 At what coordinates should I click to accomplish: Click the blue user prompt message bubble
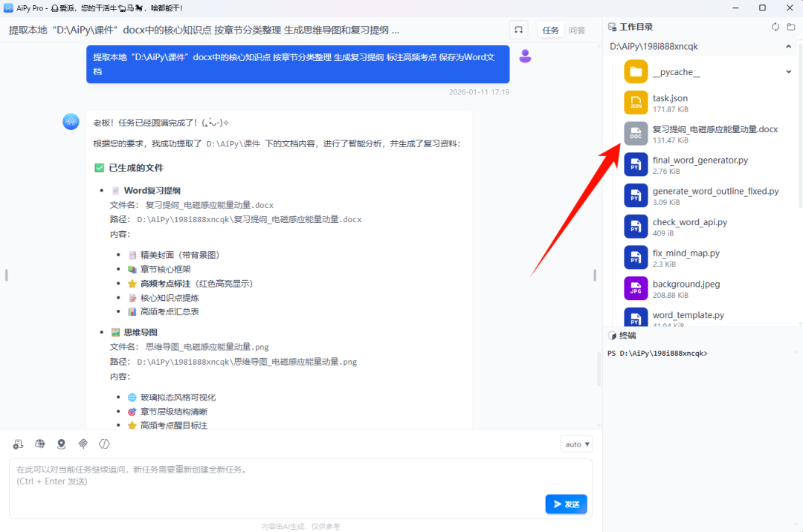[297, 64]
